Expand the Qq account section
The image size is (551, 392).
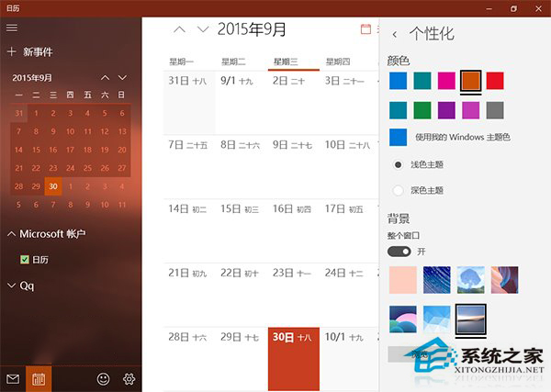click(21, 286)
